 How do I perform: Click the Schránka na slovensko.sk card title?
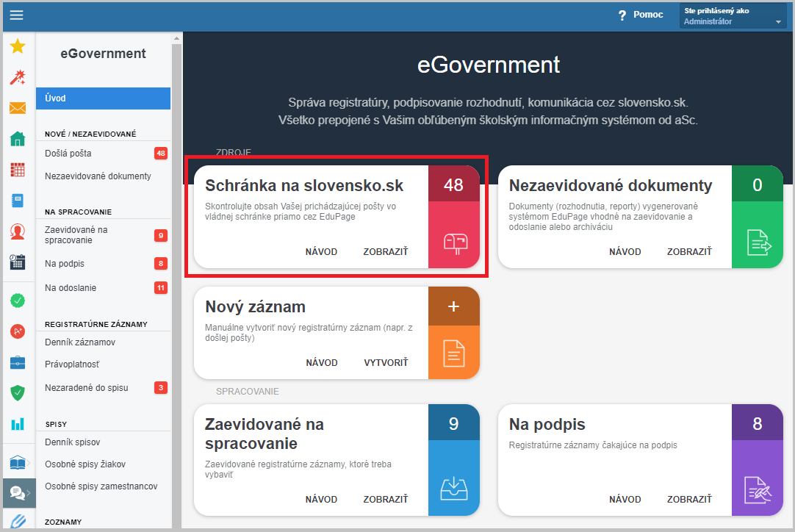(304, 186)
